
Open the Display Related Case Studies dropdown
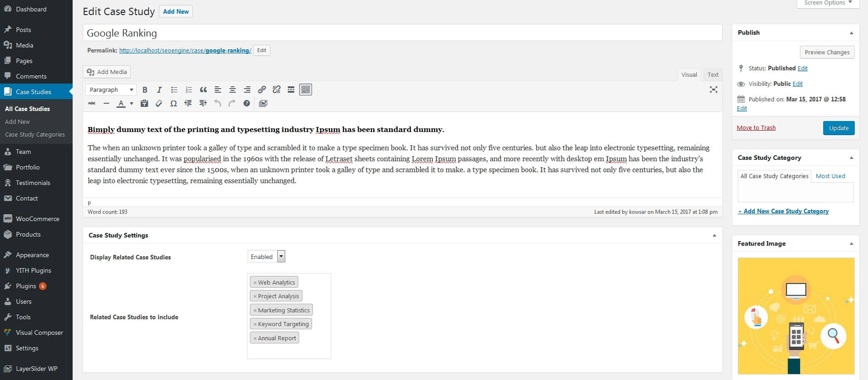click(x=266, y=257)
